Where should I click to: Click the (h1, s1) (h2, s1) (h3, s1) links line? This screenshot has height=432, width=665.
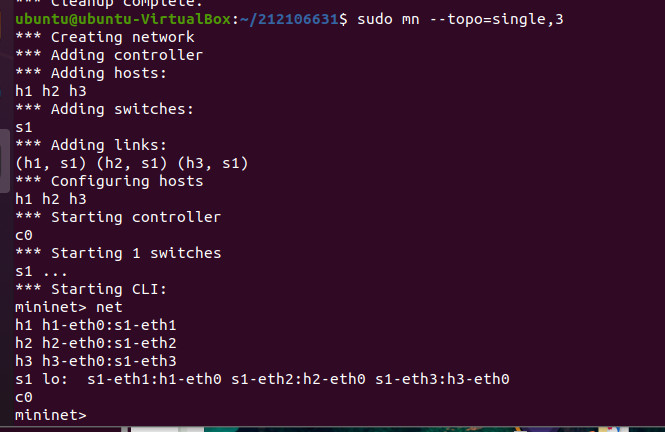point(131,163)
